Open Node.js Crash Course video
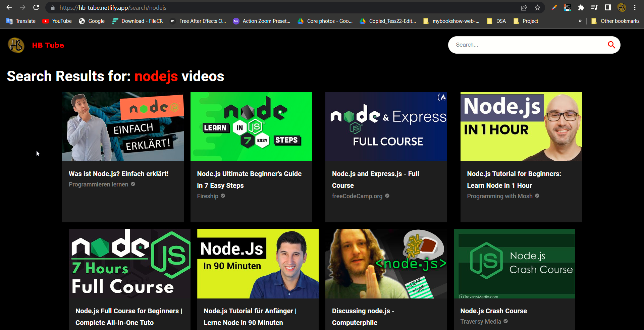Image resolution: width=644 pixels, height=330 pixels. tap(493, 311)
